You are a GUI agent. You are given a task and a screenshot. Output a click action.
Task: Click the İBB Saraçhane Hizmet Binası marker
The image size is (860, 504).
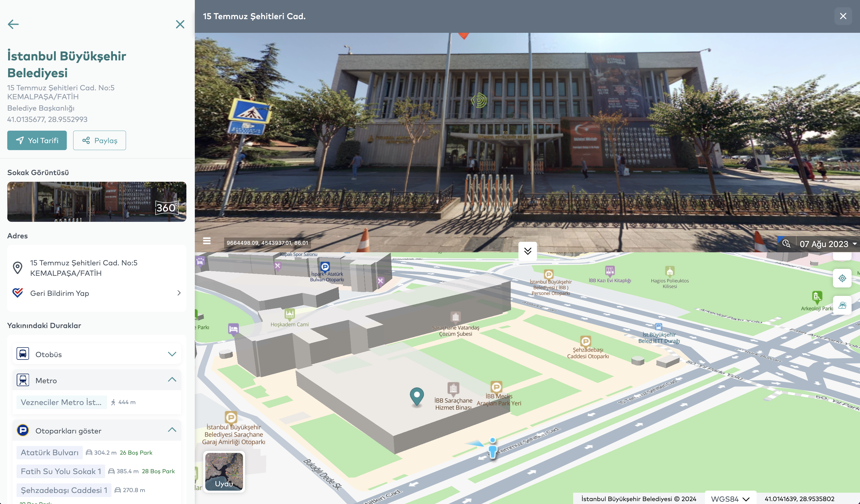(x=453, y=388)
